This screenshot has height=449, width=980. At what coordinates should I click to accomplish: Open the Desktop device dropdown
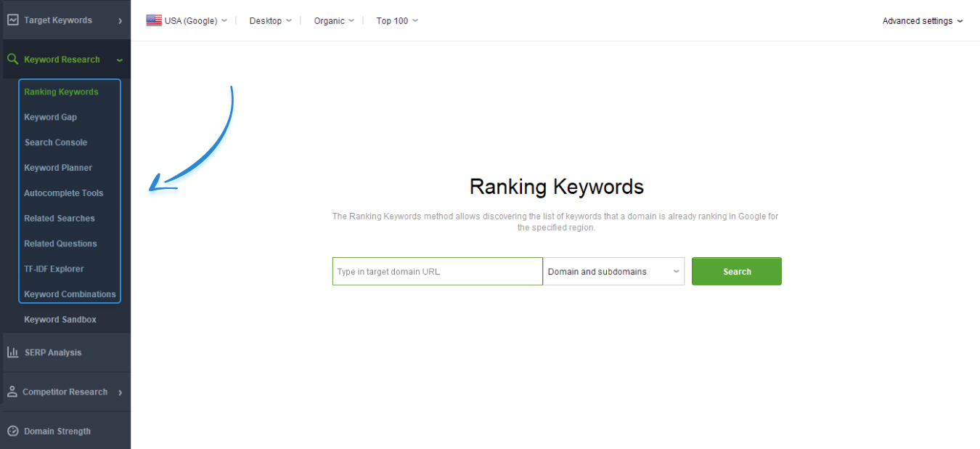pyautogui.click(x=270, y=21)
